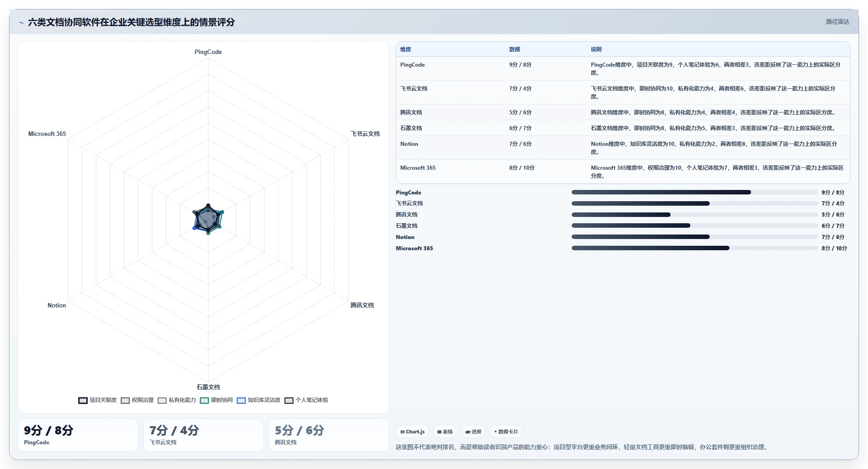
Task: Toggle the 即时协同 legend series
Action: point(216,400)
